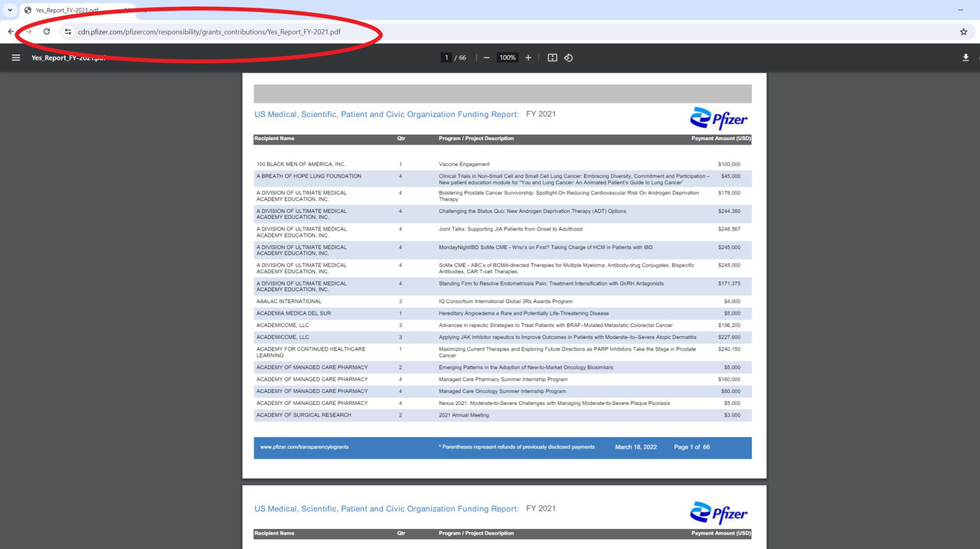Click the report title "US Medical, Scientific, Patient and Civic Organization Funding Report" on page one
980x549 pixels.
[x=387, y=114]
